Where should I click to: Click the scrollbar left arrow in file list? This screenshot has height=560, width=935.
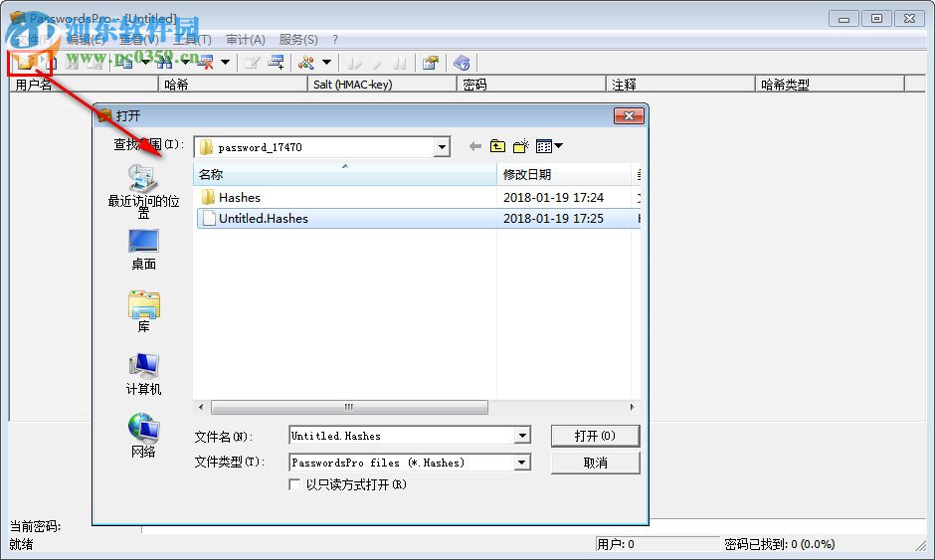tap(201, 407)
